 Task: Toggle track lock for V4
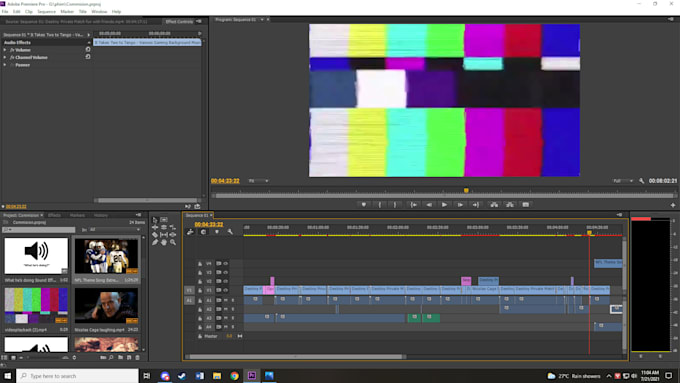click(200, 263)
